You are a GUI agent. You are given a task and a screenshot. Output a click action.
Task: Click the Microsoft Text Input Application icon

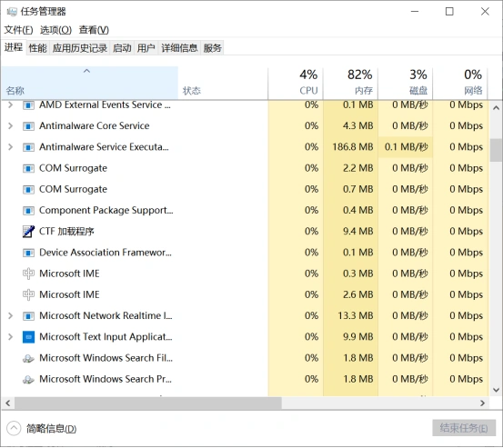pyautogui.click(x=28, y=337)
